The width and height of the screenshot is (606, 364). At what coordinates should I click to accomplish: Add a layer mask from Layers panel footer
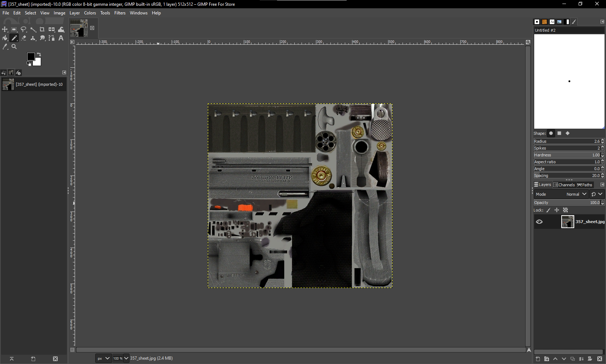[590, 359]
